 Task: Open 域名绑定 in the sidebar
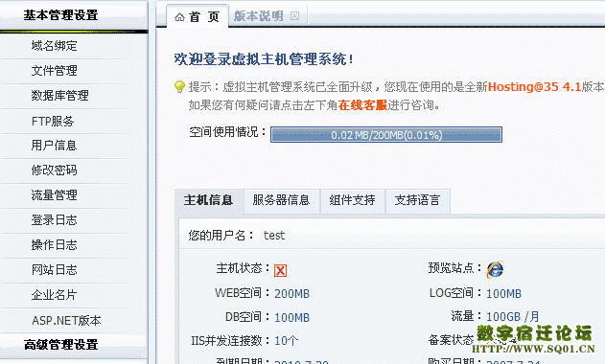[x=55, y=46]
